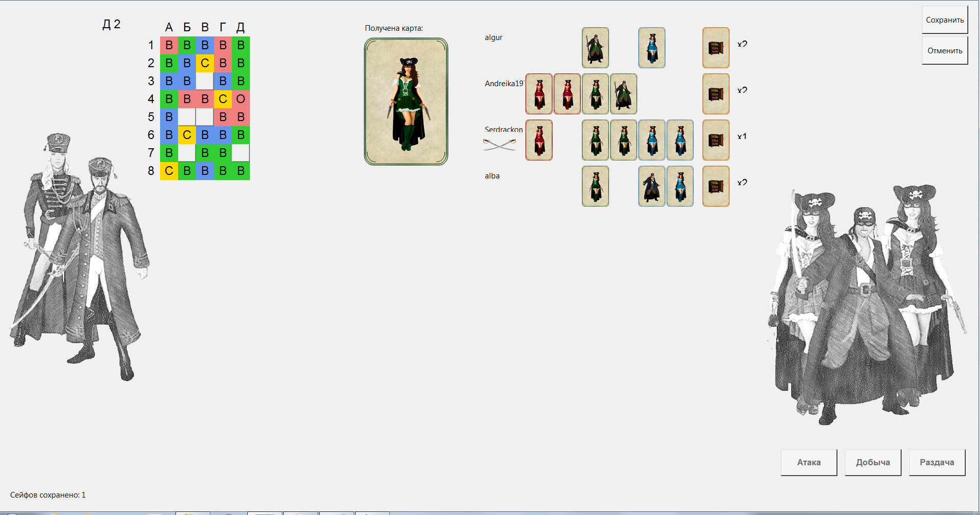The width and height of the screenshot is (980, 515).
Task: Click the Сохранить button
Action: pos(945,20)
